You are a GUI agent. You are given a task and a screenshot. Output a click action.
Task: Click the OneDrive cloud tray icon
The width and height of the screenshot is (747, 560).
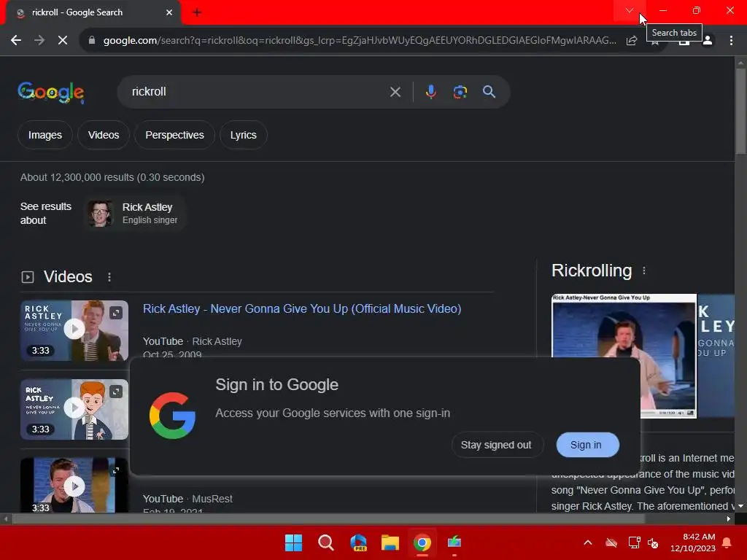[612, 542]
